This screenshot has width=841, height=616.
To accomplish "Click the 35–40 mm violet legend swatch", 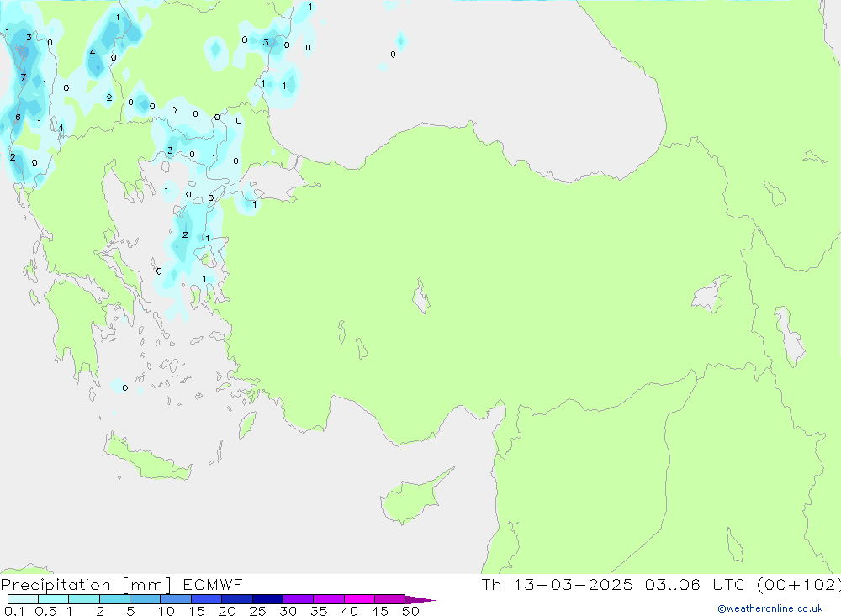I will tap(329, 599).
